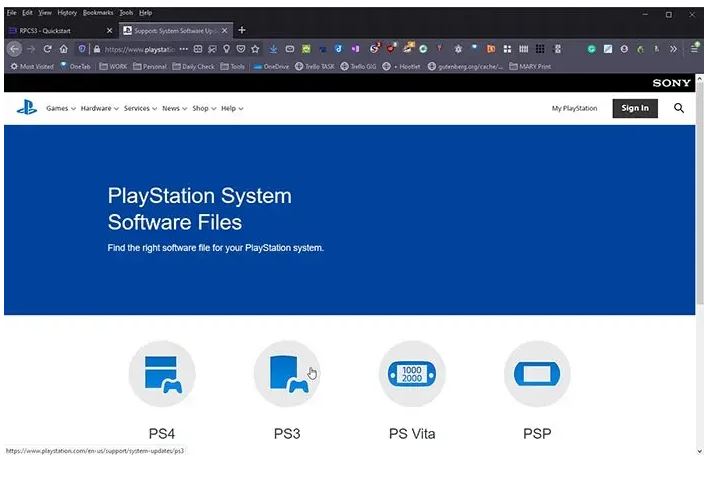Click the envelope mail toolbar icon

[290, 49]
